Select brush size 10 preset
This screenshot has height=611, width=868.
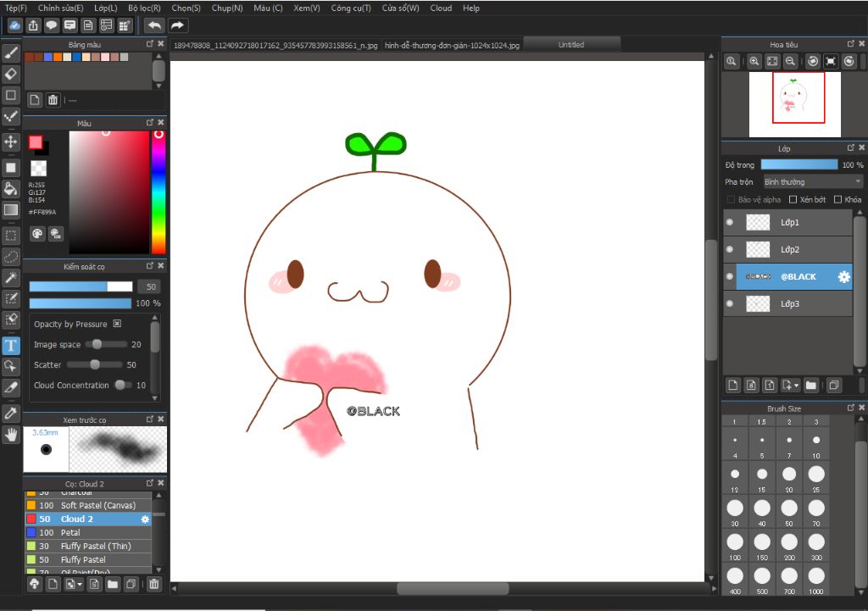816,444
